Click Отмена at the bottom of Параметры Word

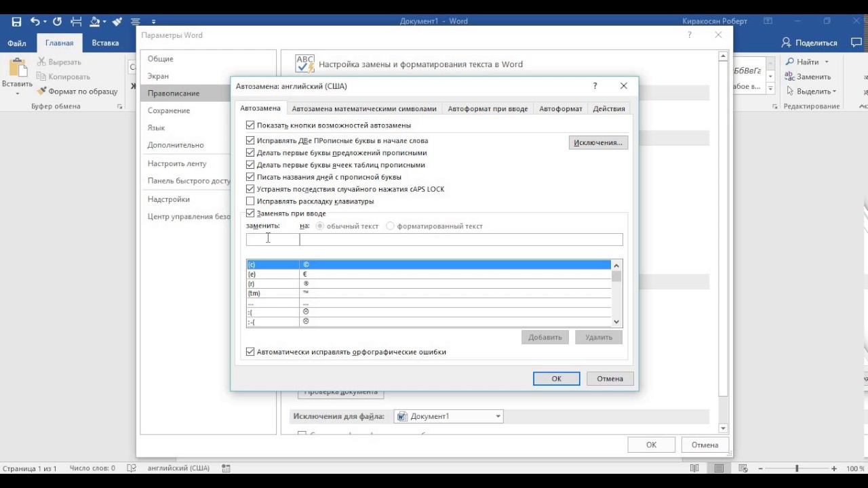tap(705, 445)
